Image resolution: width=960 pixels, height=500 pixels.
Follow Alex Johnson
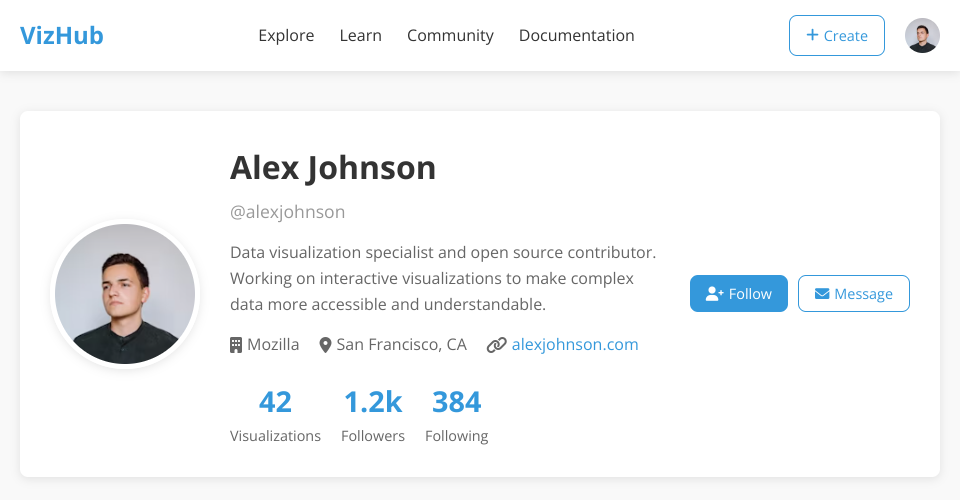(739, 294)
